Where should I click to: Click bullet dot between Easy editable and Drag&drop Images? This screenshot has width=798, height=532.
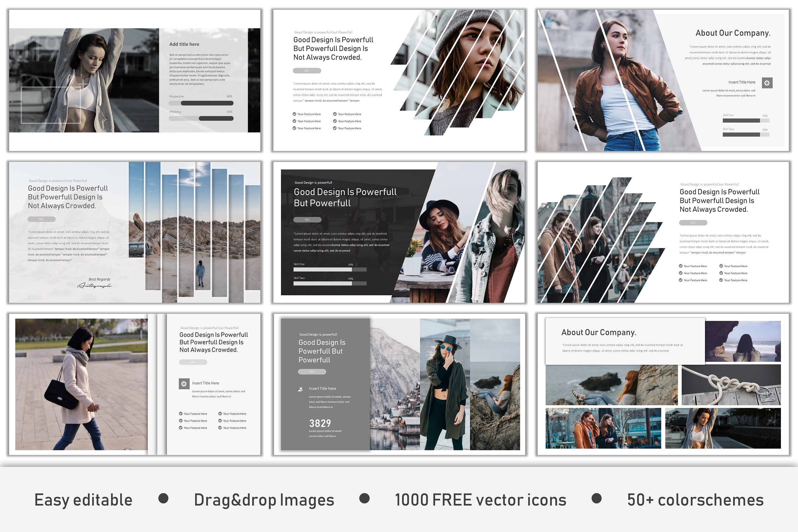[x=163, y=499]
